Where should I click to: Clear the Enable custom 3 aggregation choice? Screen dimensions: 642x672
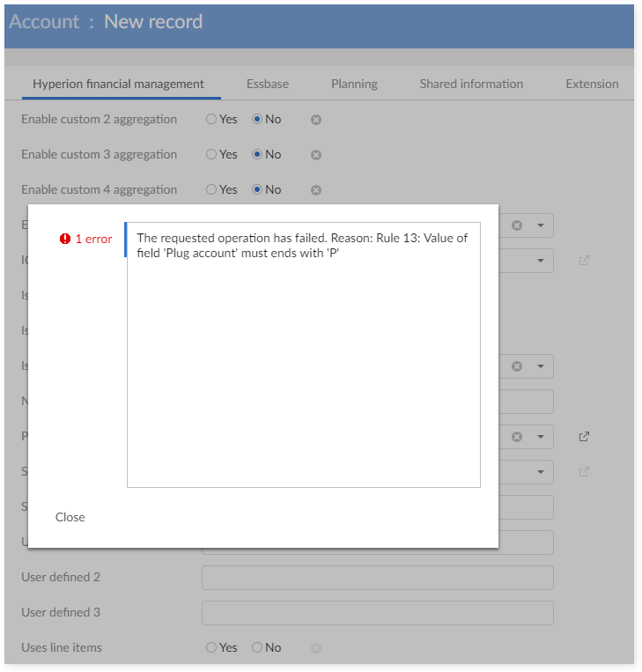pyautogui.click(x=316, y=155)
